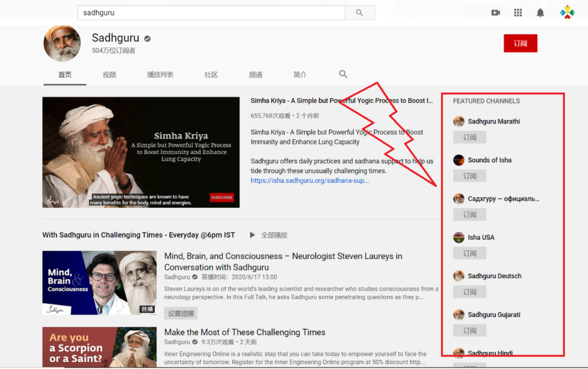Subscribe to Sadhguru Deutsch
The width and height of the screenshot is (588, 369).
click(x=469, y=291)
